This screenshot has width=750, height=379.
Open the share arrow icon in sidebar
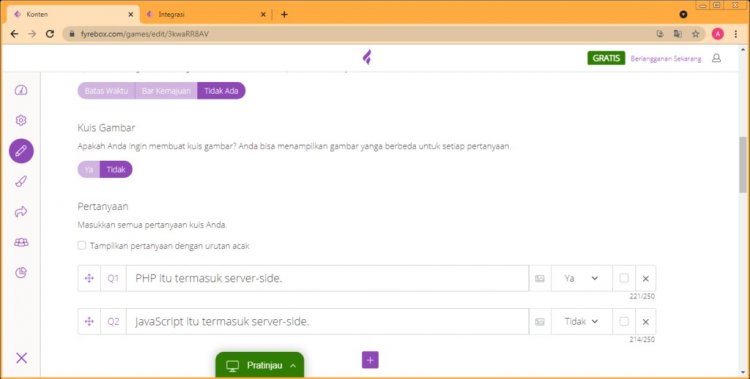coord(21,212)
